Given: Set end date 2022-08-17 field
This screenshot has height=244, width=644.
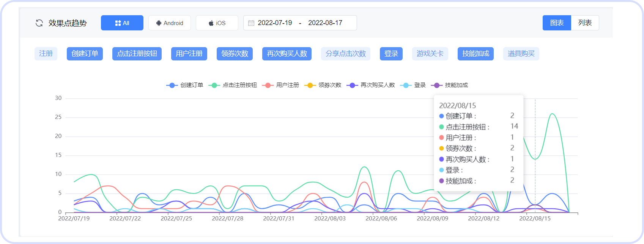Looking at the screenshot, I should click(325, 23).
